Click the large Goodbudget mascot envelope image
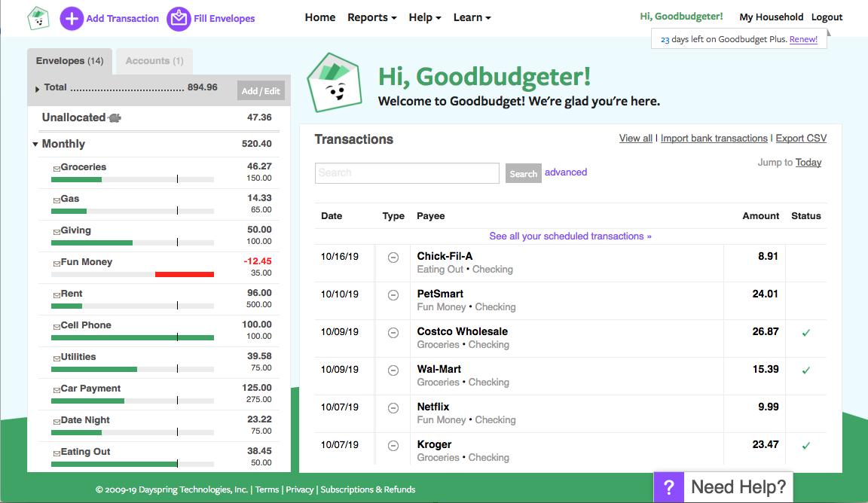This screenshot has width=868, height=503. (x=335, y=82)
